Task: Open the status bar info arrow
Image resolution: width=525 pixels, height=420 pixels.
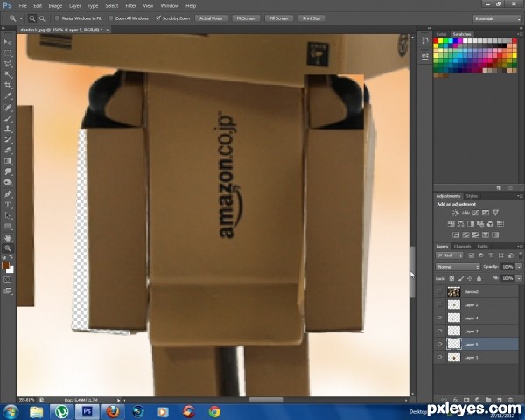Action: (x=118, y=400)
